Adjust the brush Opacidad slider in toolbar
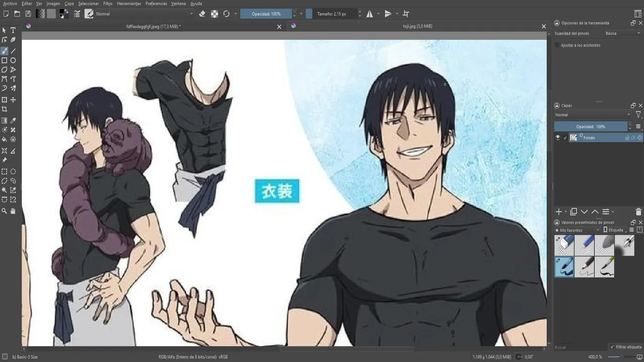Screen dimensions: 644x362 coord(266,14)
